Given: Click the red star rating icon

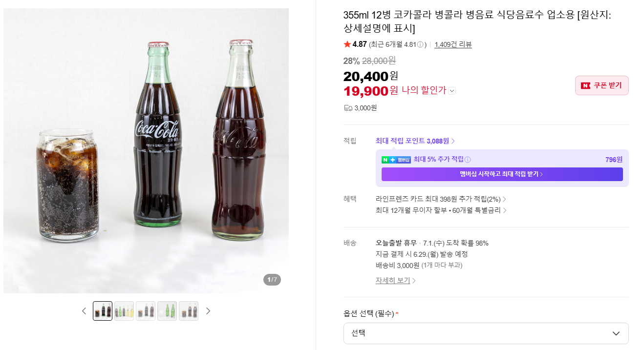Looking at the screenshot, I should pos(347,44).
